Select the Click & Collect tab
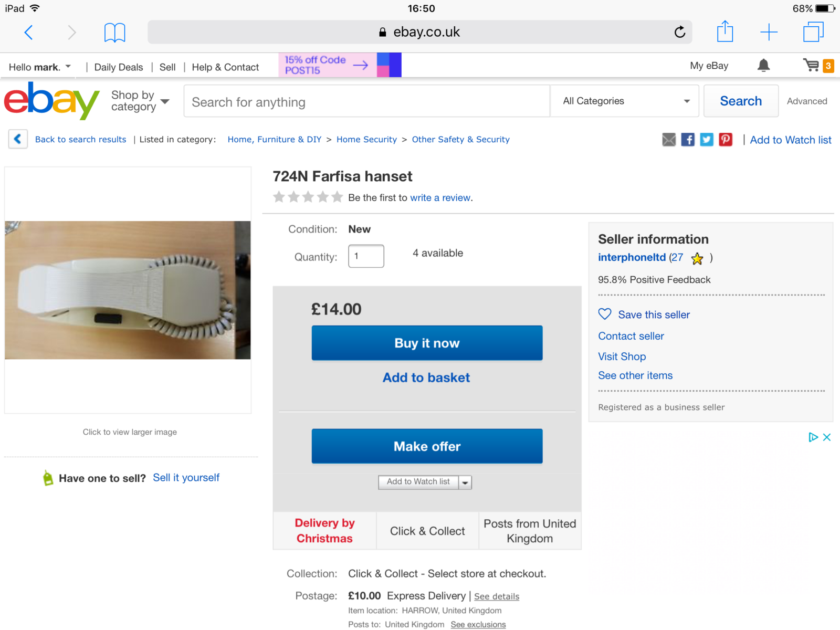Viewport: 840px width, 630px height. [x=427, y=531]
